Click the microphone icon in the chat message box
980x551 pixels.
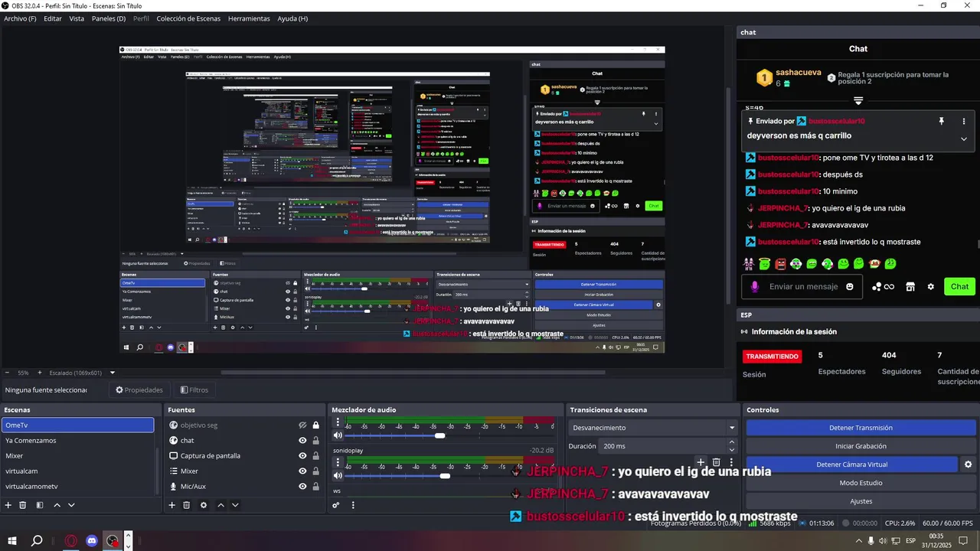(x=755, y=286)
